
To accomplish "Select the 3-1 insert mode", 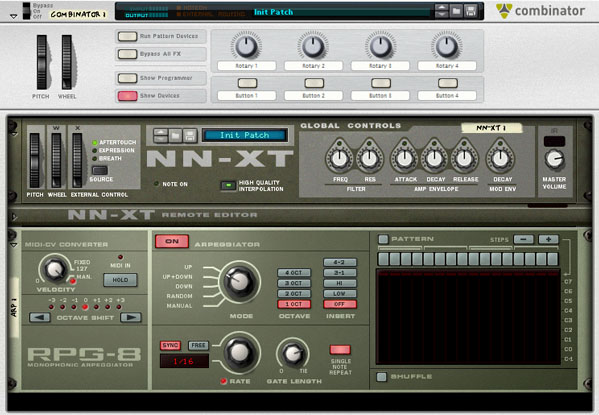I will pyautogui.click(x=340, y=273).
